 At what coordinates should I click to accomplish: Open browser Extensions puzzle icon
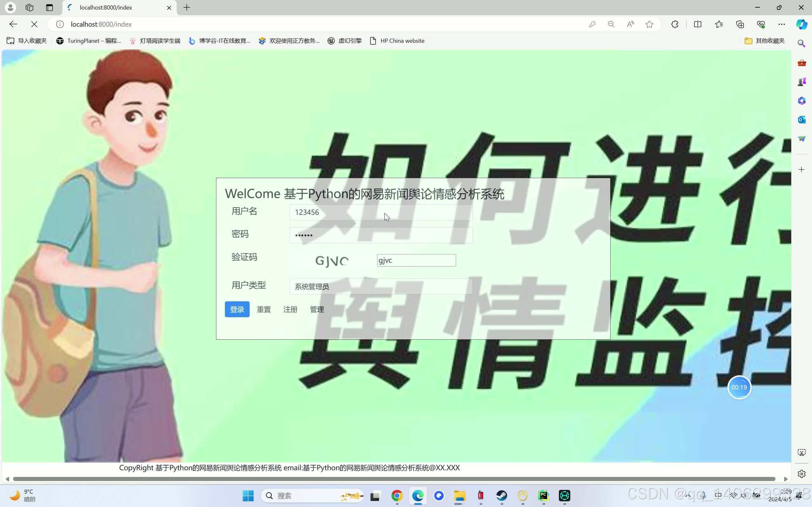675,24
